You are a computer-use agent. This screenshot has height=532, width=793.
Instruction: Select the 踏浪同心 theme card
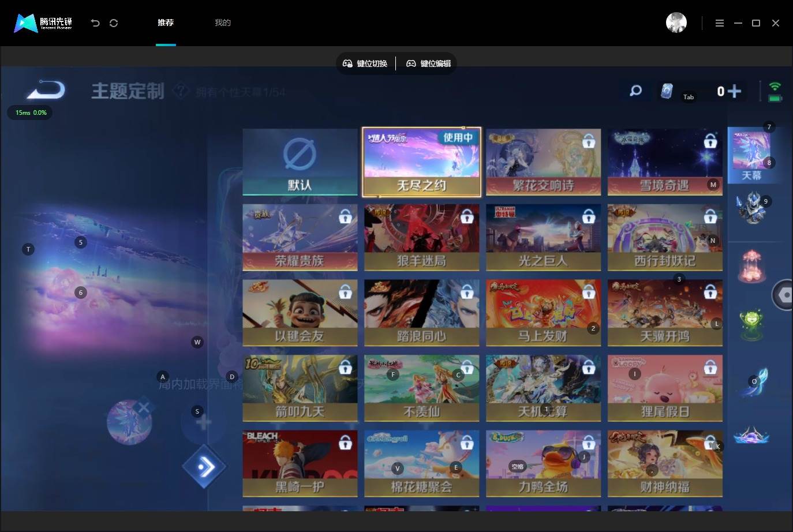pos(422,313)
